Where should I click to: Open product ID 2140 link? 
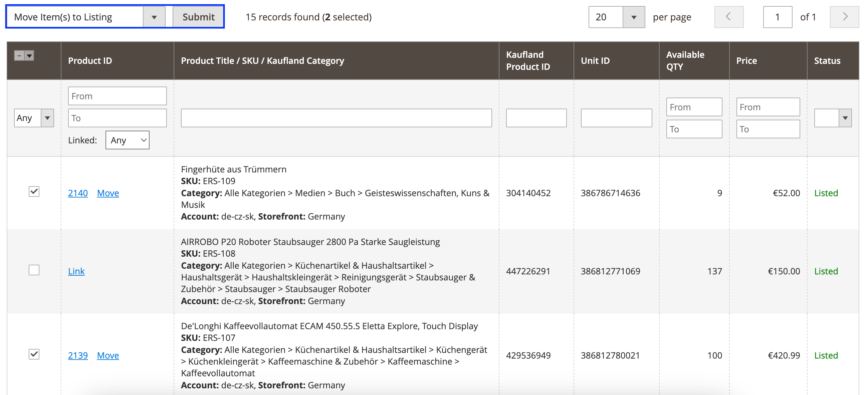(78, 193)
